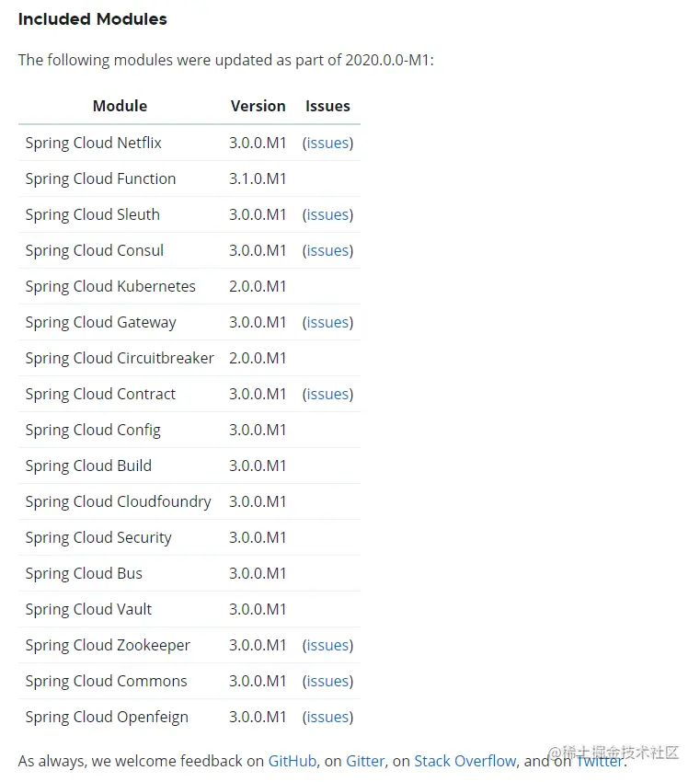Screen dimensions: 700x782
Task: Open the Spring Cloud Openfeign issues link
Action: [327, 717]
